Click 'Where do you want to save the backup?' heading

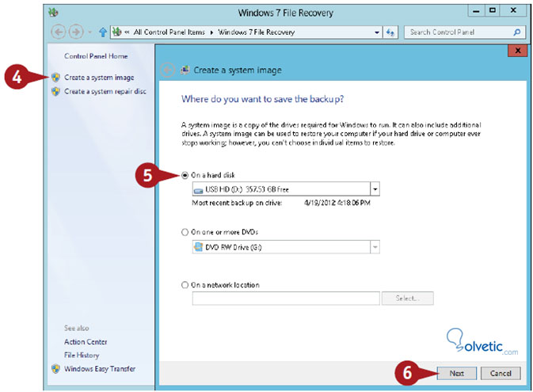pyautogui.click(x=263, y=99)
